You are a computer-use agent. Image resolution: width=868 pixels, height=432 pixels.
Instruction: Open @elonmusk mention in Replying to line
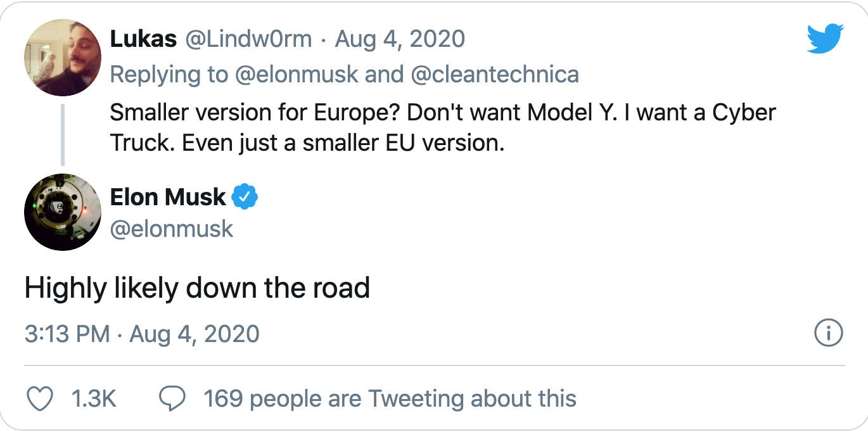[297, 74]
